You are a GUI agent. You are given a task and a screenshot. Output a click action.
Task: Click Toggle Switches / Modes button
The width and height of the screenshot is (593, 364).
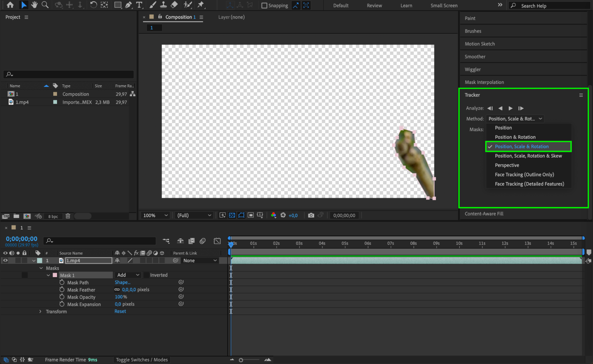142,360
